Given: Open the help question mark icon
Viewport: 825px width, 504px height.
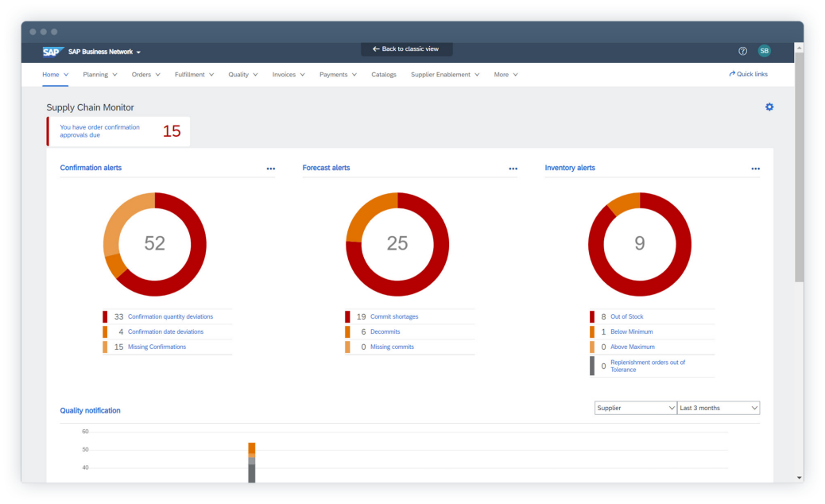Looking at the screenshot, I should coord(742,51).
